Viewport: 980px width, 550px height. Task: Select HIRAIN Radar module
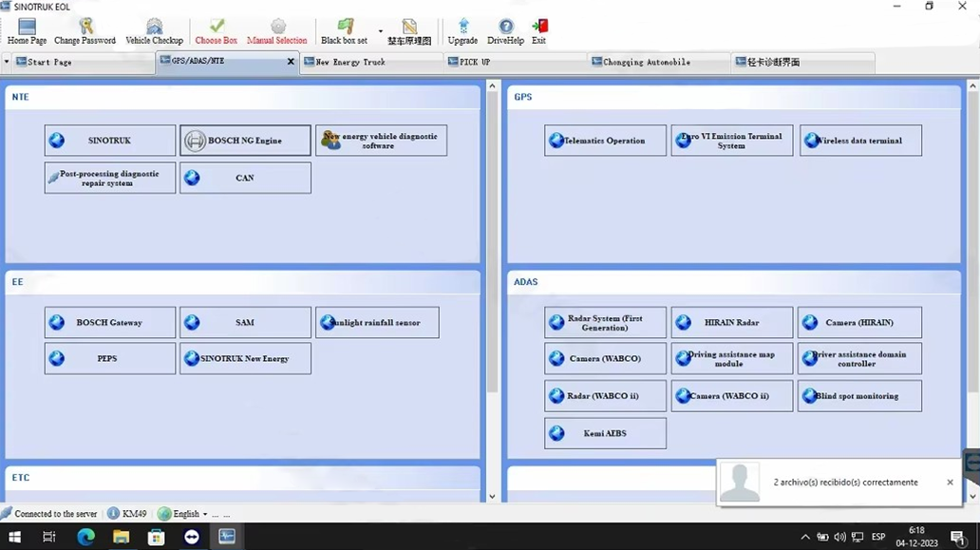[x=732, y=323]
